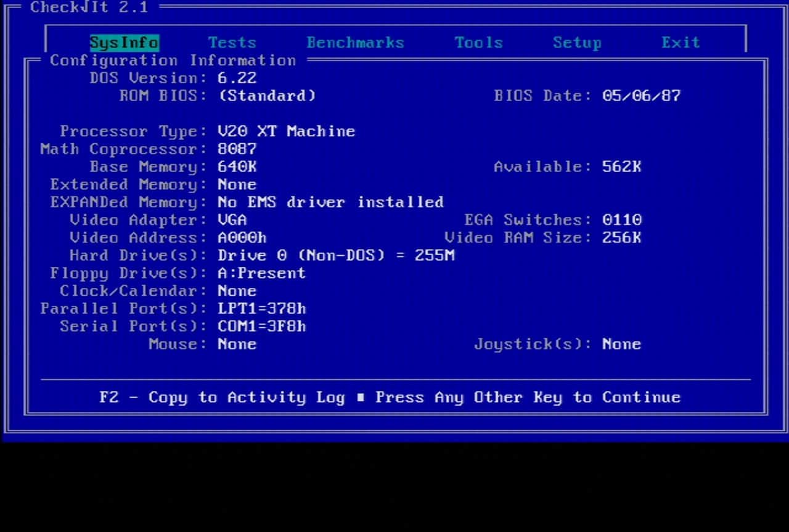The width and height of the screenshot is (789, 532).
Task: Click the Video RAM Size label
Action: (x=518, y=238)
